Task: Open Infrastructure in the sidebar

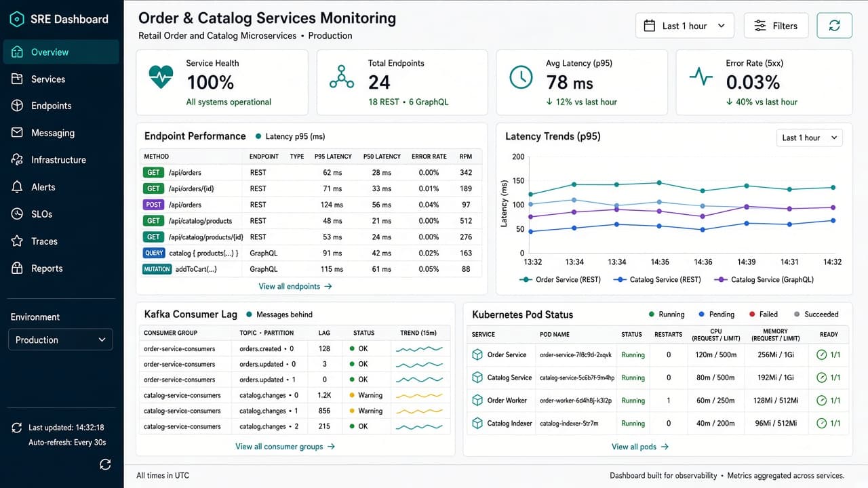Action: 61,160
